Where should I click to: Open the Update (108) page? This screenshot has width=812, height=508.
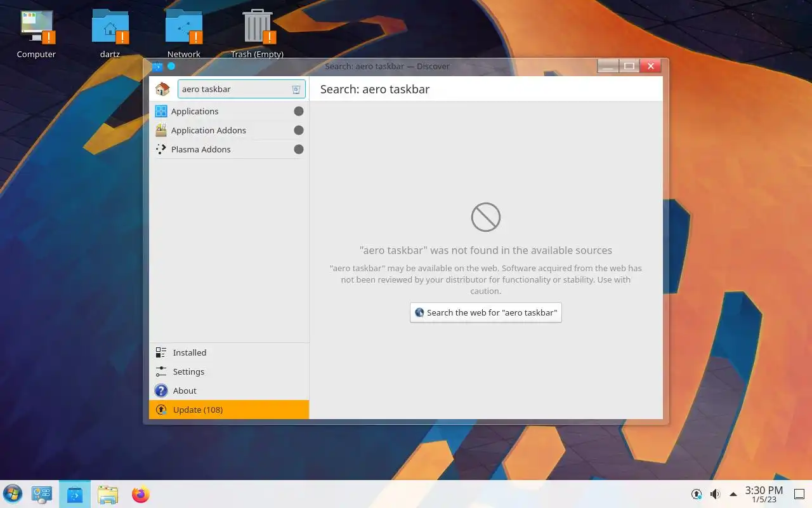229,410
